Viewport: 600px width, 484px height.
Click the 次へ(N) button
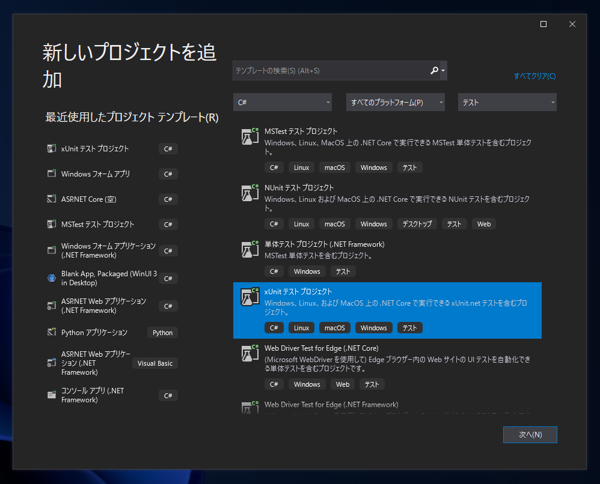530,435
